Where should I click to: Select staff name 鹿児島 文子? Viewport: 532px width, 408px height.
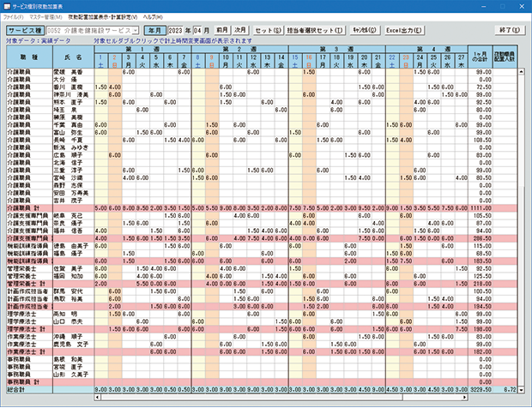tap(73, 345)
